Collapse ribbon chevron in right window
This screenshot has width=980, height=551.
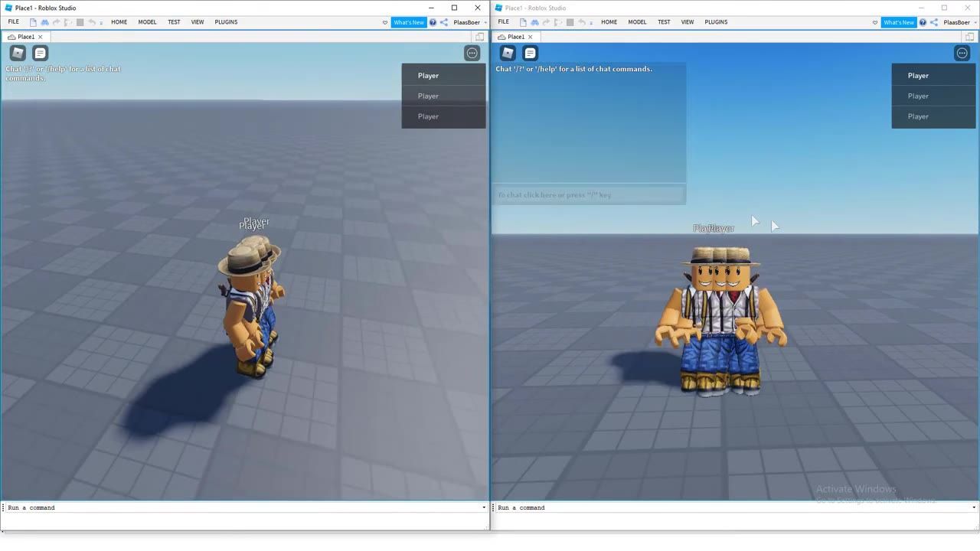875,22
